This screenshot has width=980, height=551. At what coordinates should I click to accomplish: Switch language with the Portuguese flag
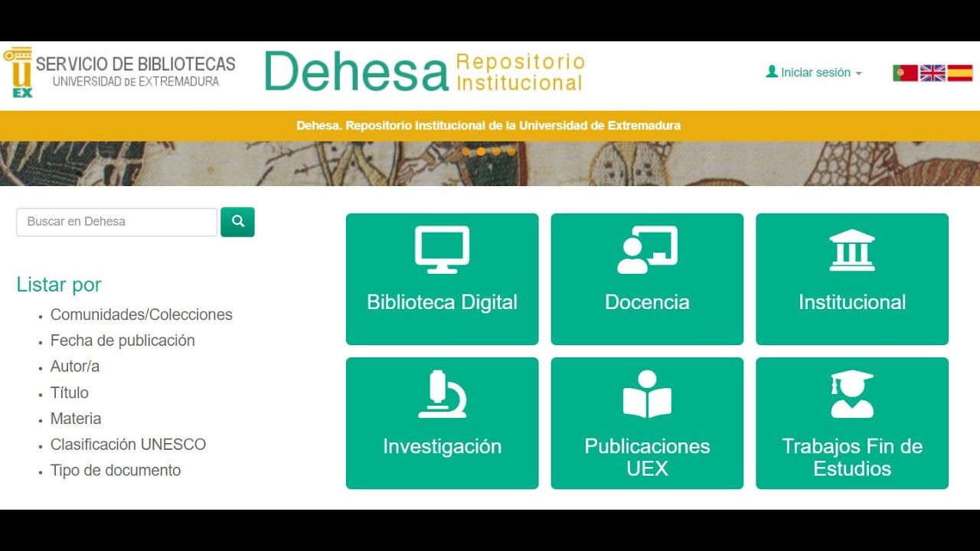(905, 73)
